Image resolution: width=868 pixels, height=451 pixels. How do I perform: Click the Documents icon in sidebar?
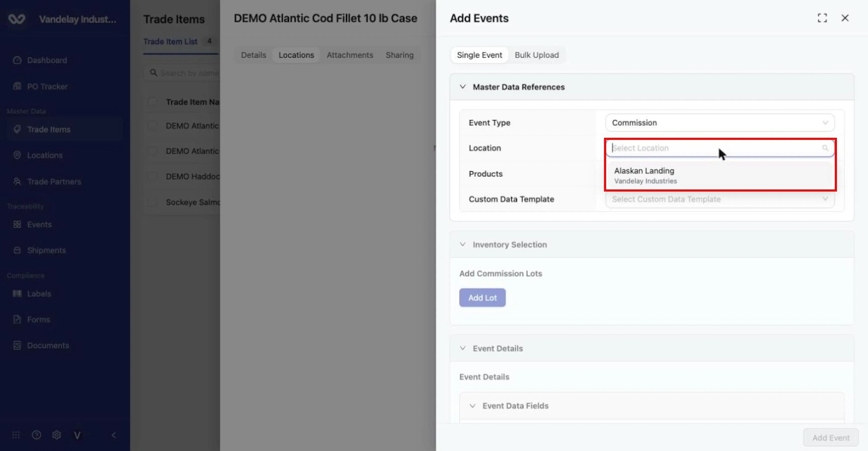[17, 345]
